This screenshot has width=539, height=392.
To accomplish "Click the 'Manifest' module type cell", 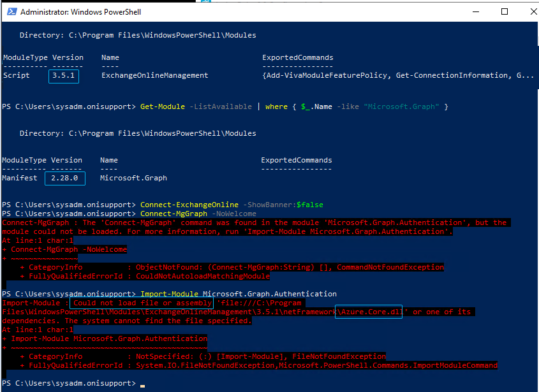I will coord(19,178).
